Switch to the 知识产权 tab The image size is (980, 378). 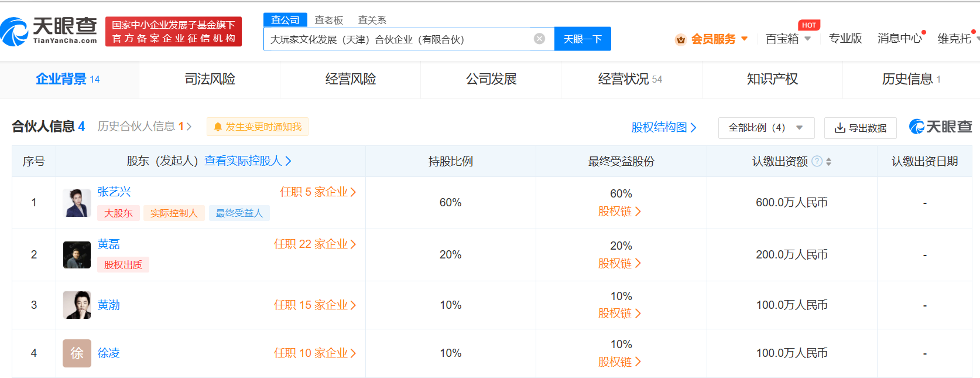pos(772,79)
